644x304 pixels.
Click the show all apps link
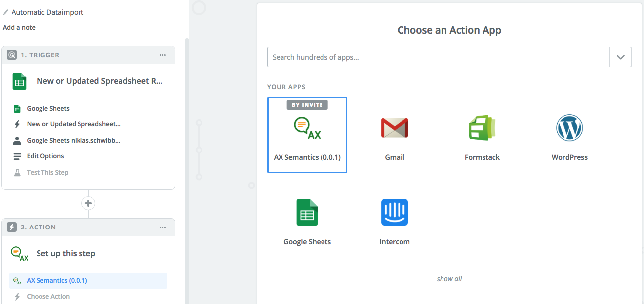point(449,279)
